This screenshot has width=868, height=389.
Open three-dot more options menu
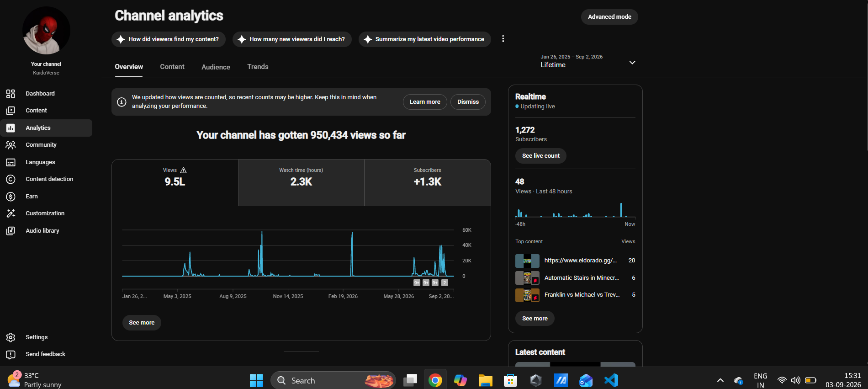pyautogui.click(x=503, y=39)
